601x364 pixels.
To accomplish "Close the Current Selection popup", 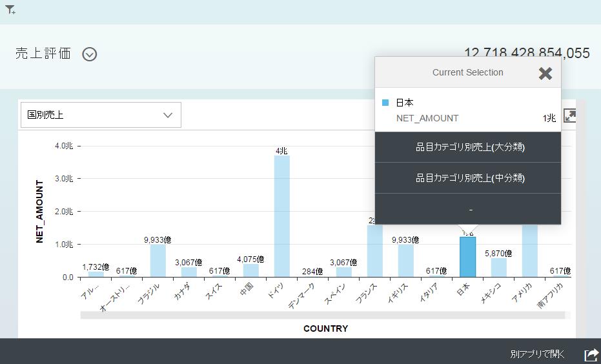I will pyautogui.click(x=545, y=73).
